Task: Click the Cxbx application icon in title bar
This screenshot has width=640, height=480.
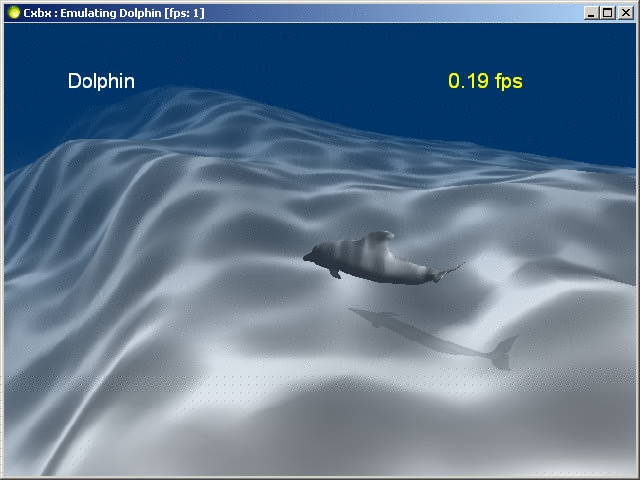Action: 12,13
